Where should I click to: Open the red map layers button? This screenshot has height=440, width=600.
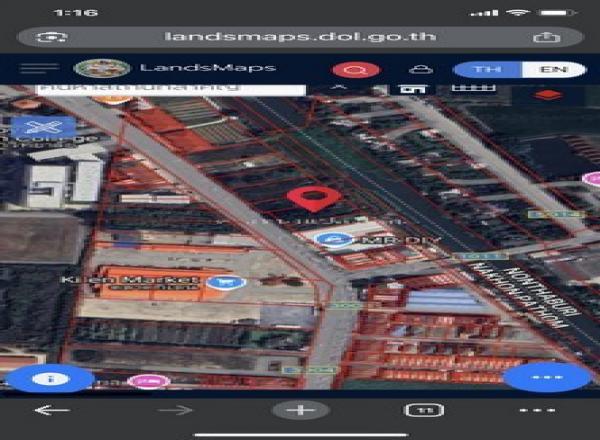545,95
